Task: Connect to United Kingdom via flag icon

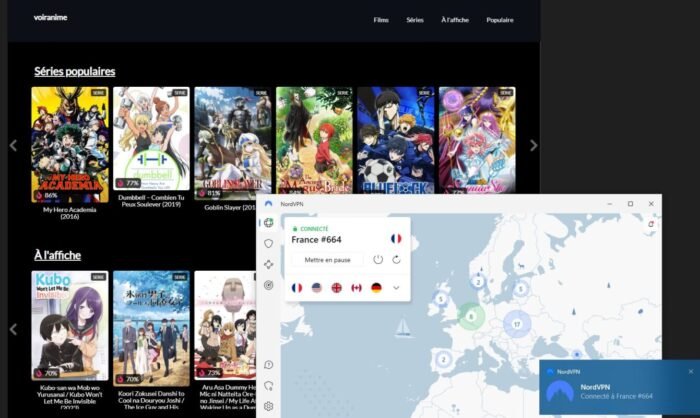Action: [337, 288]
